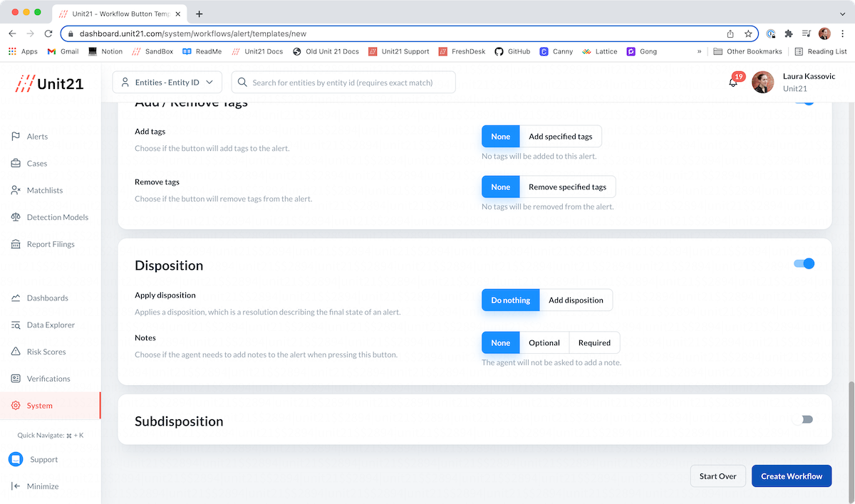This screenshot has height=504, width=855.
Task: Open Risk Scores page
Action: [38, 352]
